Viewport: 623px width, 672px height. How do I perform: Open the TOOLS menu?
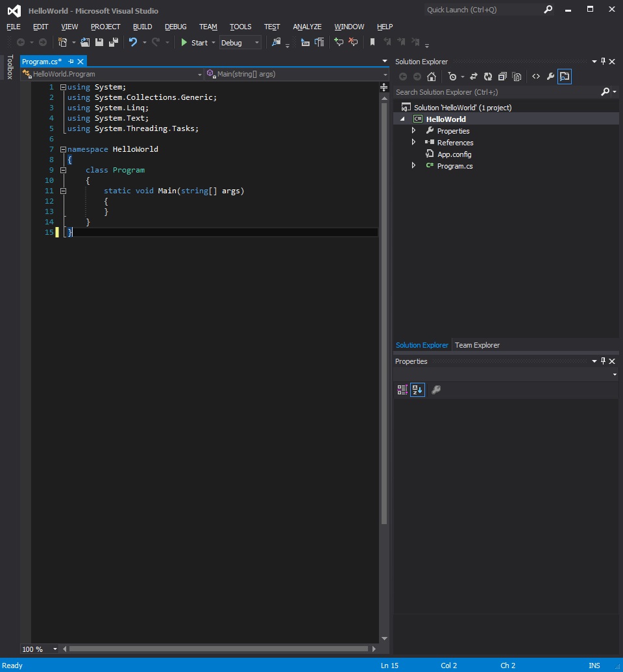tap(240, 27)
